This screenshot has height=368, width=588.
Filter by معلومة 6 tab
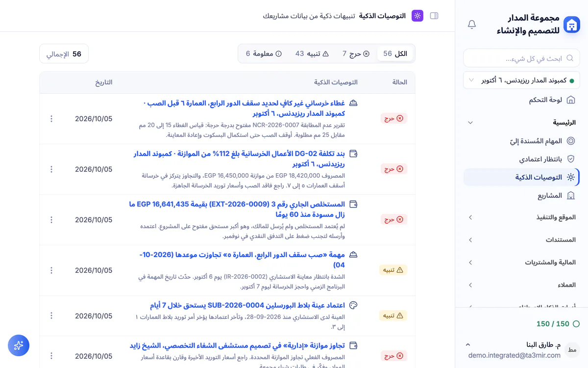[x=264, y=53]
